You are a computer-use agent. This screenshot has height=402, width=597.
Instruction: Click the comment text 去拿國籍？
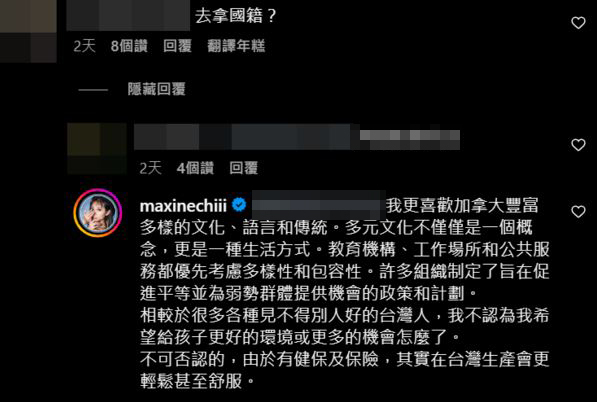[235, 16]
